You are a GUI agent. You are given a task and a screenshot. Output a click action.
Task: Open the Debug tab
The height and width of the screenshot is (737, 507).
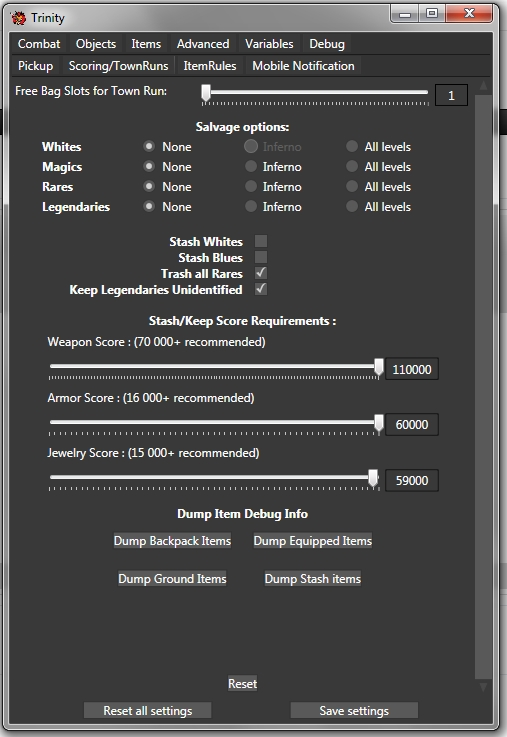(327, 44)
